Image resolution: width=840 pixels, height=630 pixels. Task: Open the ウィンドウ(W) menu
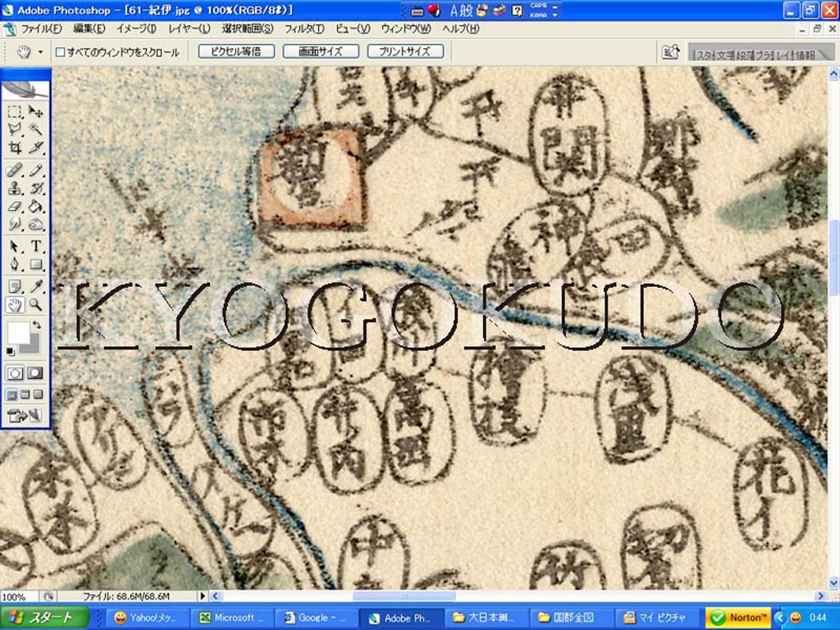(406, 29)
